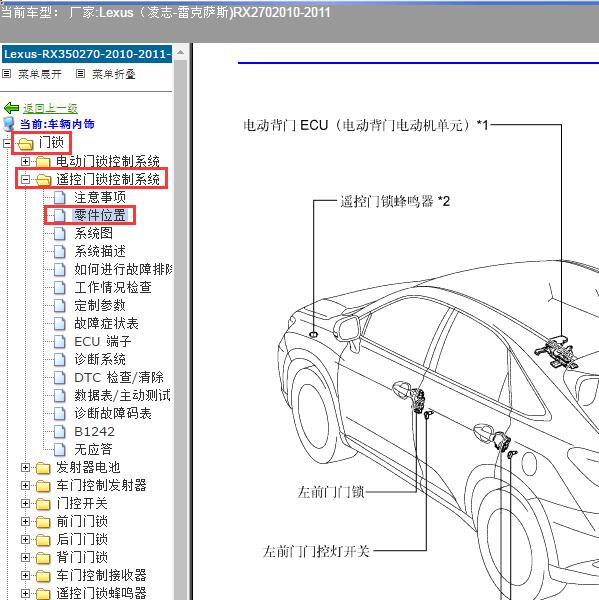The image size is (599, 600).
Task: Click the page icon beside 无应答
Action: pyautogui.click(x=60, y=450)
